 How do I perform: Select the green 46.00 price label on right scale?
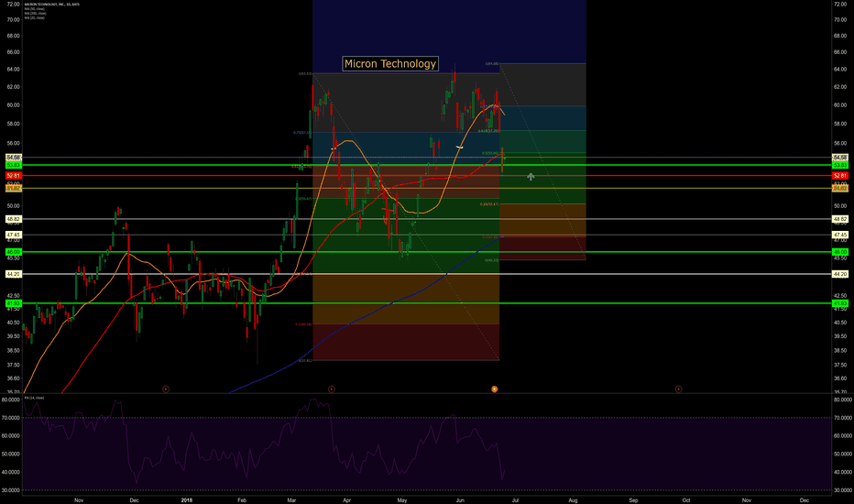pos(840,252)
